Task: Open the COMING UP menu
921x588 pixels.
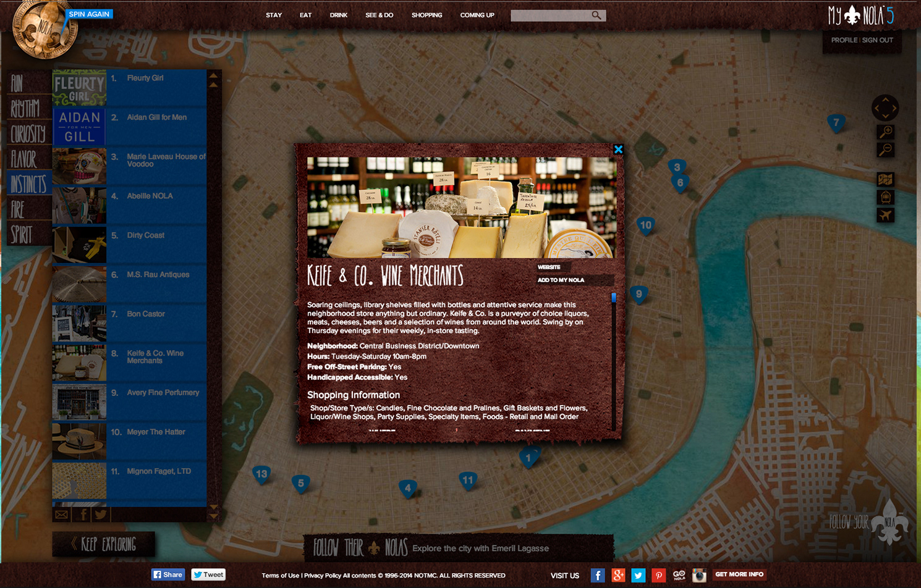Action: (x=477, y=15)
